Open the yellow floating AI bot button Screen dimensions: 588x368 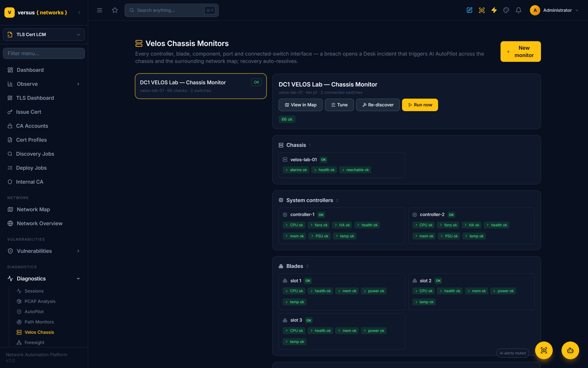pyautogui.click(x=570, y=350)
